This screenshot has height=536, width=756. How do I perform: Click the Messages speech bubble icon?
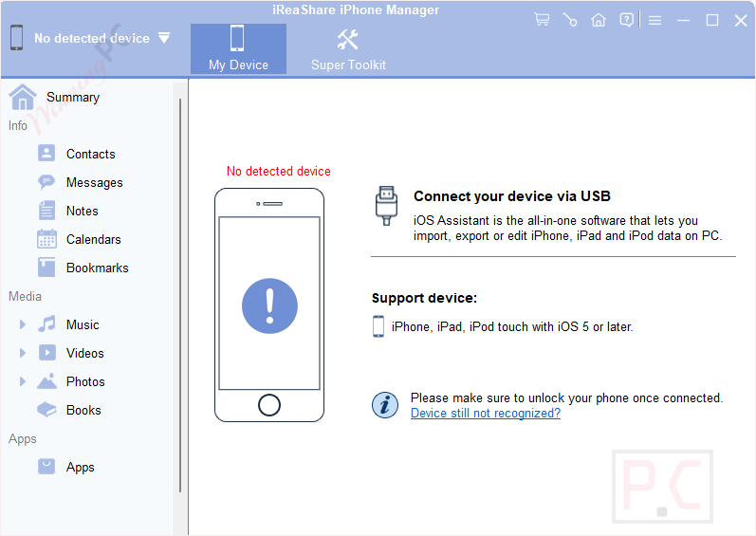tap(46, 182)
